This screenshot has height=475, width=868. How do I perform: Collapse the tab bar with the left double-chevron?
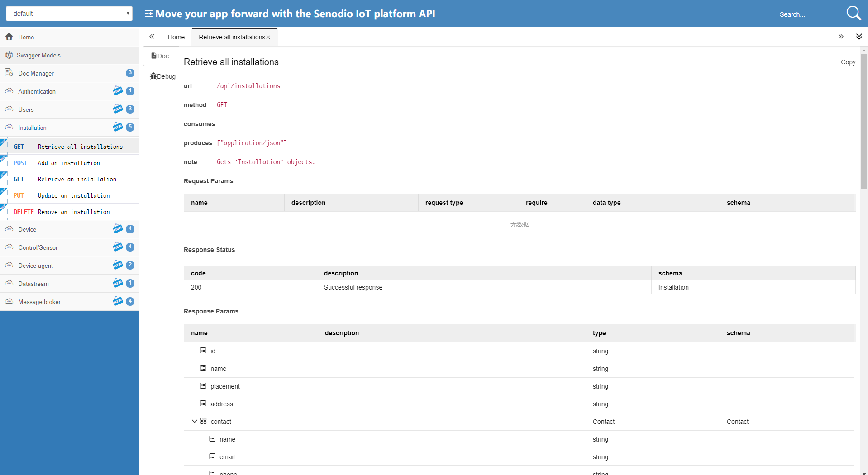(x=152, y=36)
